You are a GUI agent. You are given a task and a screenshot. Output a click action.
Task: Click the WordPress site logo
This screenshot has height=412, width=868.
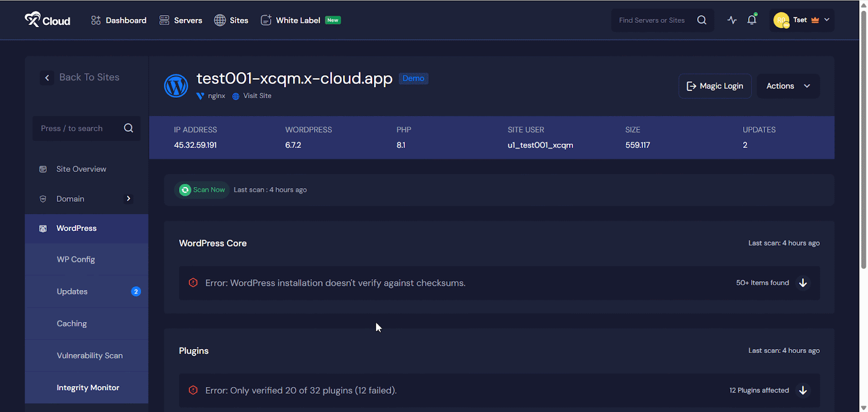(176, 86)
